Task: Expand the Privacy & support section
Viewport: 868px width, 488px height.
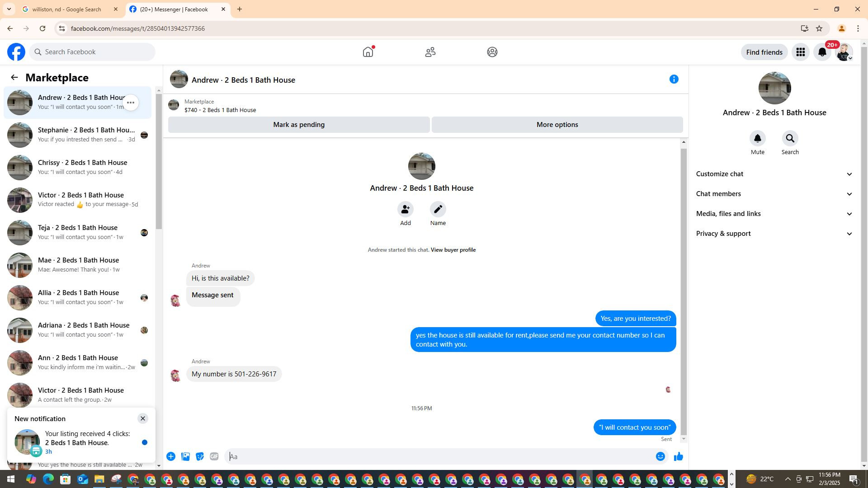Action: click(x=774, y=234)
